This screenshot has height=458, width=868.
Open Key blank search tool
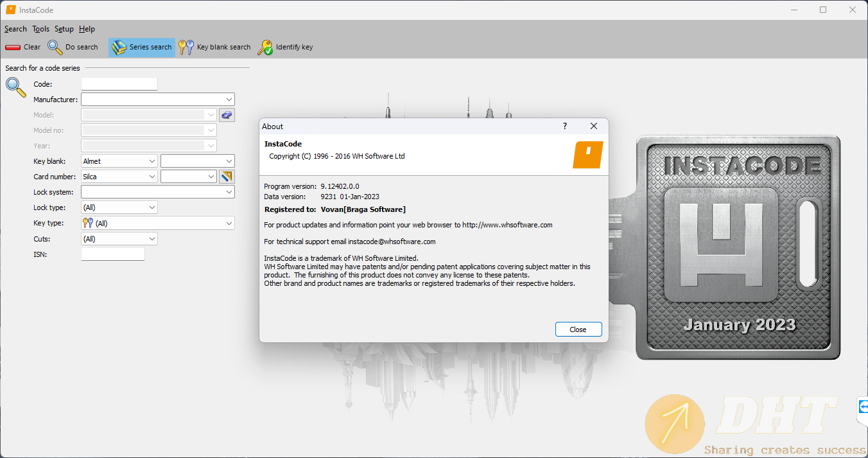point(186,47)
